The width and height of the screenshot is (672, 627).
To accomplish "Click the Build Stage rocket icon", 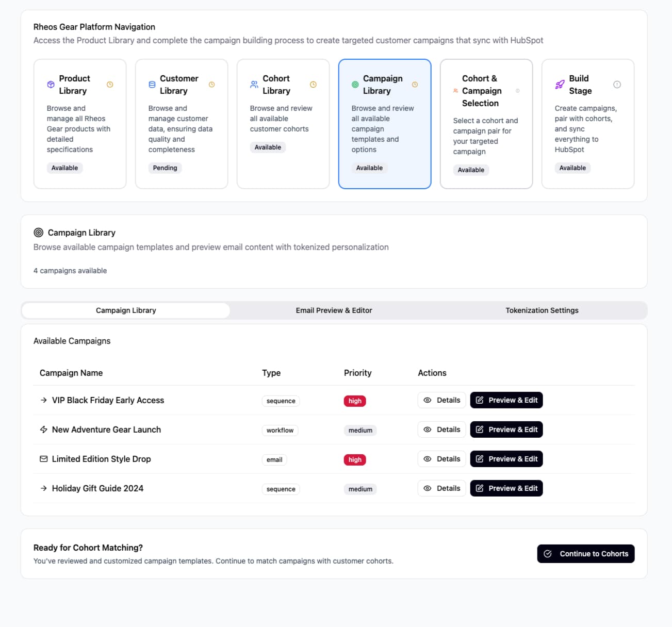I will (x=560, y=85).
